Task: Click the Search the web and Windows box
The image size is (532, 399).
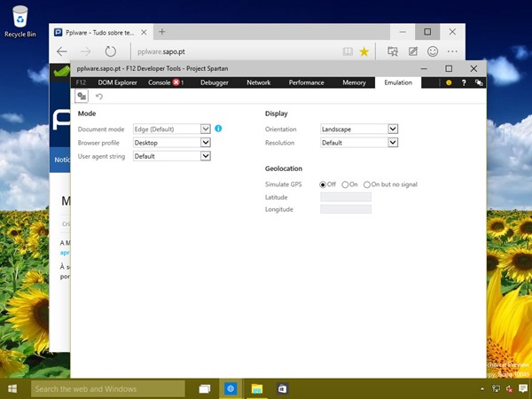Action: click(x=108, y=389)
